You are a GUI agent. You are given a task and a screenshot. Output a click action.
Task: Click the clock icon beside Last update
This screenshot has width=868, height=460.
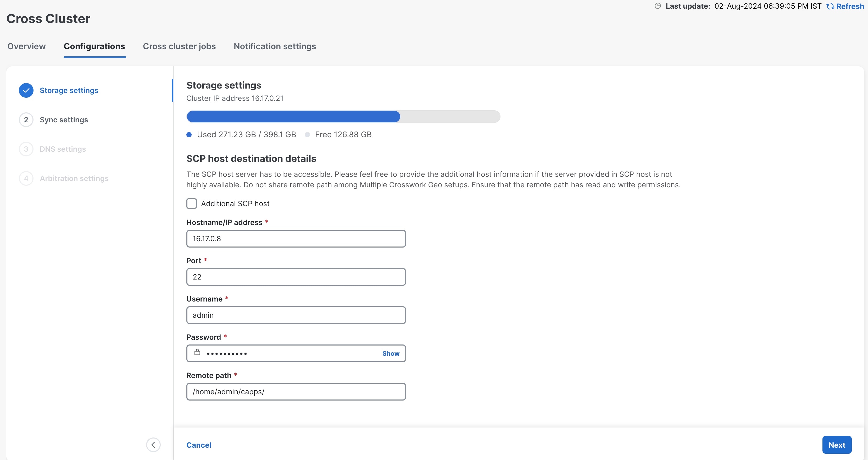point(657,6)
